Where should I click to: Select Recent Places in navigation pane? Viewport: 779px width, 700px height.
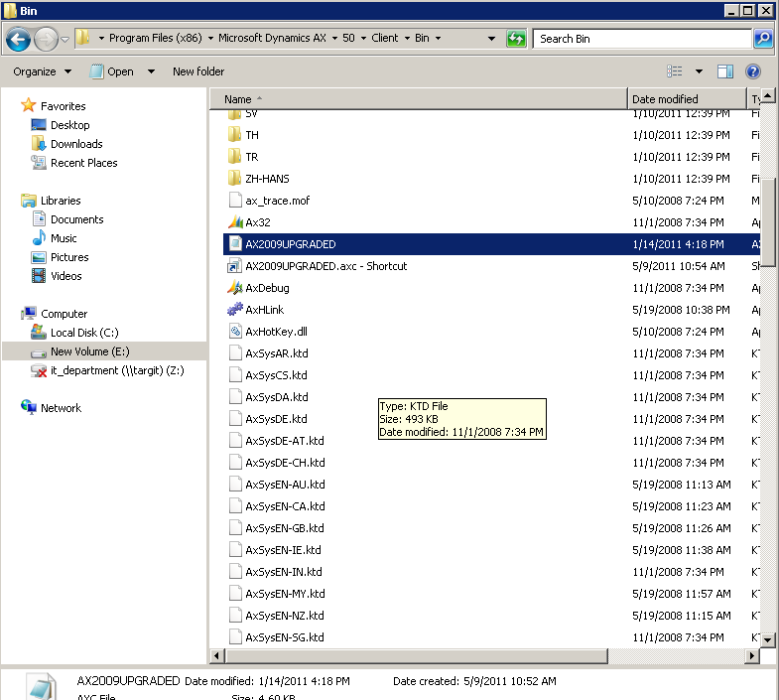84,163
